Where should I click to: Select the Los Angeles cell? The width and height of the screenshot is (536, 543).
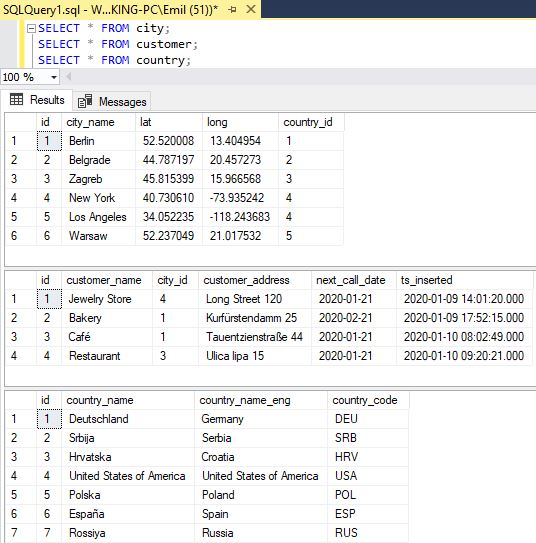point(98,217)
